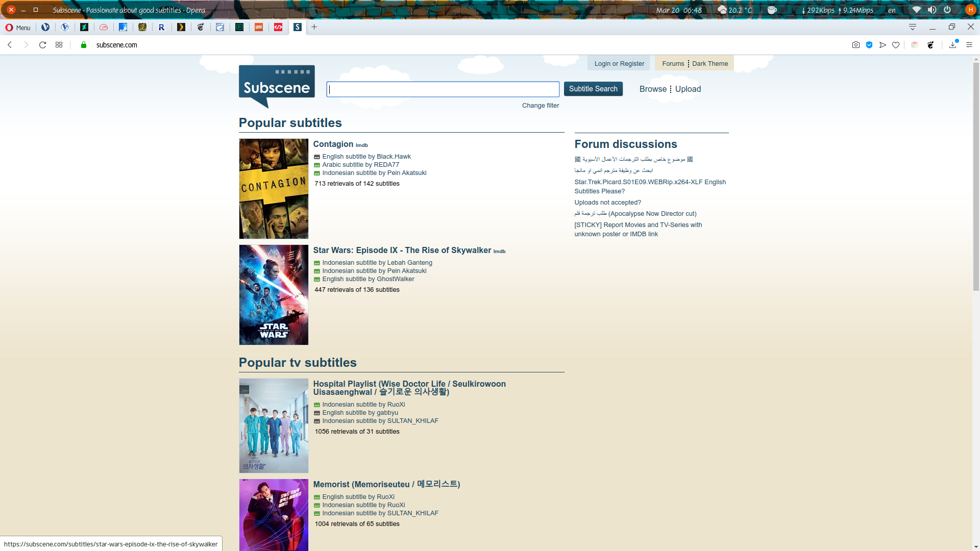Open Easy Setup sliders icon
The height and width of the screenshot is (551, 980).
click(x=969, y=45)
